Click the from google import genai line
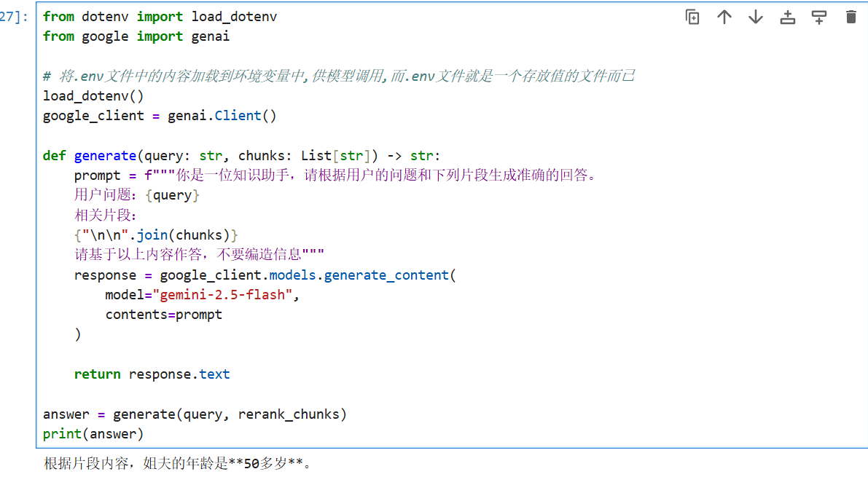The height and width of the screenshot is (477, 868). pos(136,36)
